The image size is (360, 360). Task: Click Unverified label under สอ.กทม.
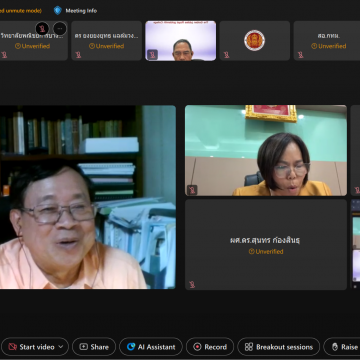(329, 46)
